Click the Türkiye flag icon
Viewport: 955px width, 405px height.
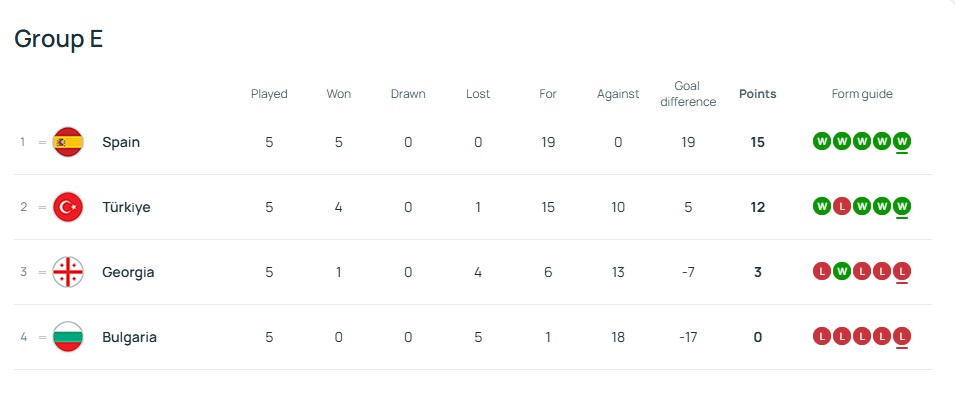[68, 207]
